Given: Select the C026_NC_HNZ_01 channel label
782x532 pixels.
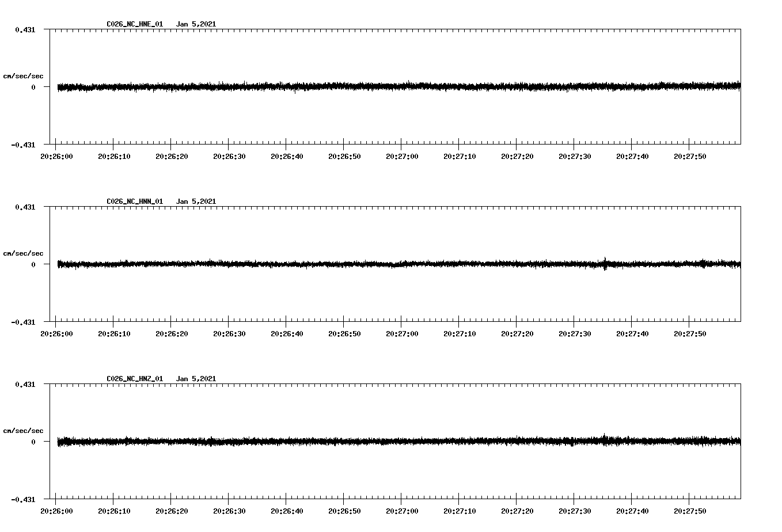Looking at the screenshot, I should tap(134, 378).
